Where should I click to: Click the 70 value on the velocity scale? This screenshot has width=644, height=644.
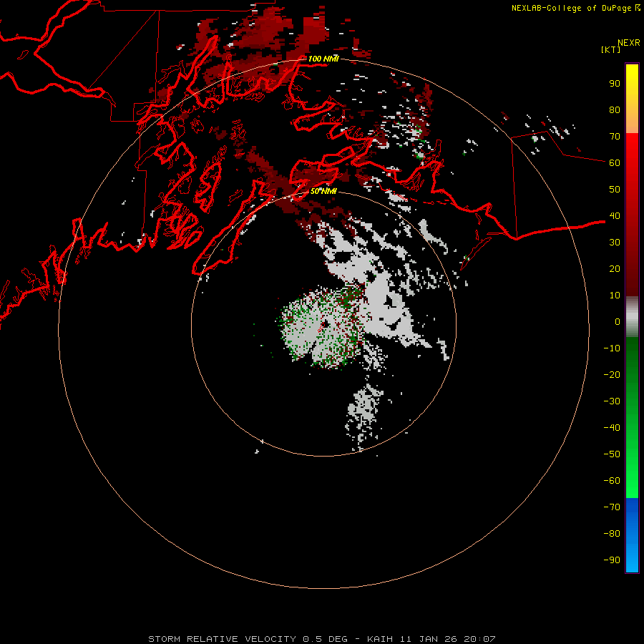(x=615, y=137)
